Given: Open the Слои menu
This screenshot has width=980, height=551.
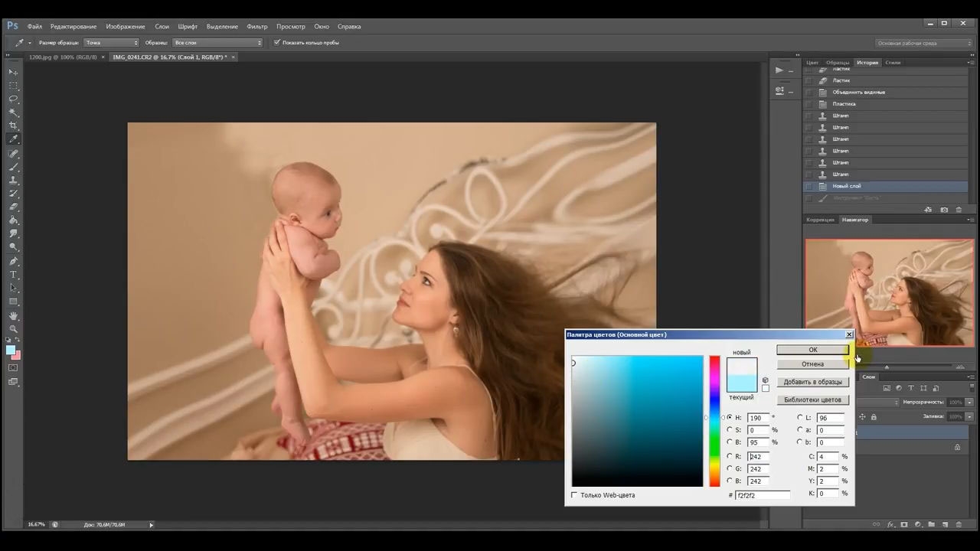Looking at the screenshot, I should point(162,27).
